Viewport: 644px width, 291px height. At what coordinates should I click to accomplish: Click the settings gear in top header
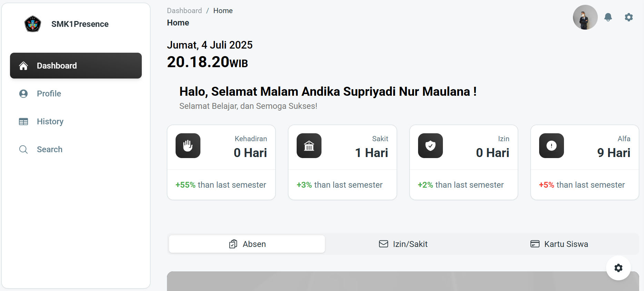(629, 17)
